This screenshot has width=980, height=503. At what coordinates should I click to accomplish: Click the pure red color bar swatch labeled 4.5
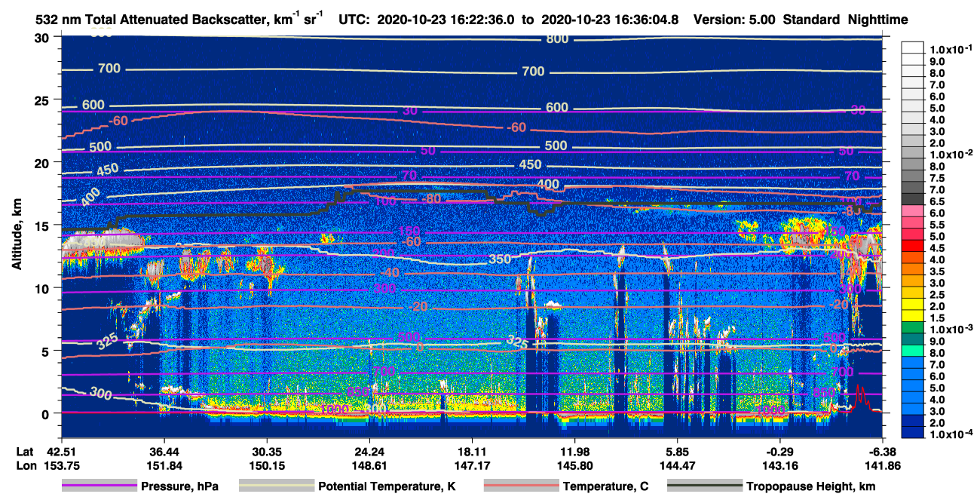[912, 247]
